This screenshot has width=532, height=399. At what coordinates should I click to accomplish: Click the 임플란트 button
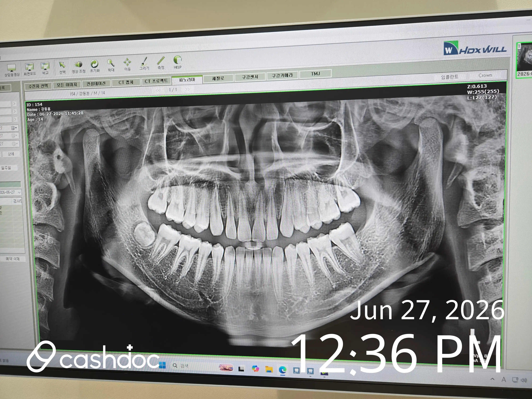tap(450, 77)
